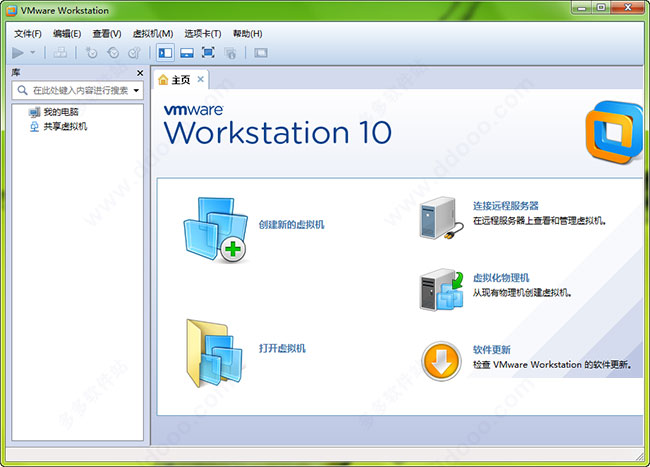Click the console view toolbar icon
The width and height of the screenshot is (650, 467).
click(261, 53)
